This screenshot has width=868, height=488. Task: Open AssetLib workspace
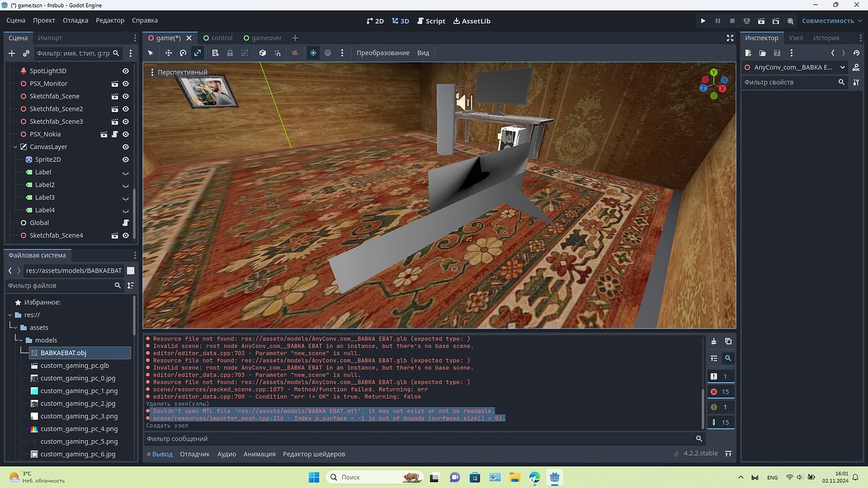[472, 21]
